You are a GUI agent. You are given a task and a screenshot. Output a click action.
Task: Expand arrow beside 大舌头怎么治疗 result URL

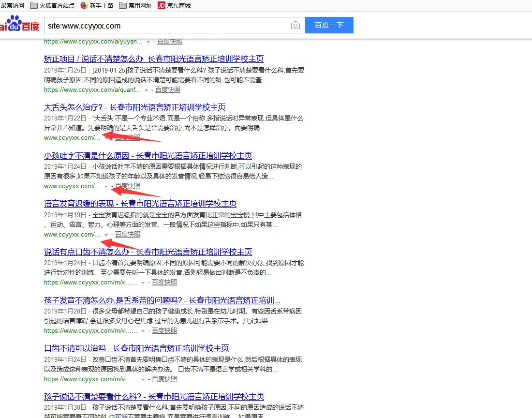coord(106,138)
